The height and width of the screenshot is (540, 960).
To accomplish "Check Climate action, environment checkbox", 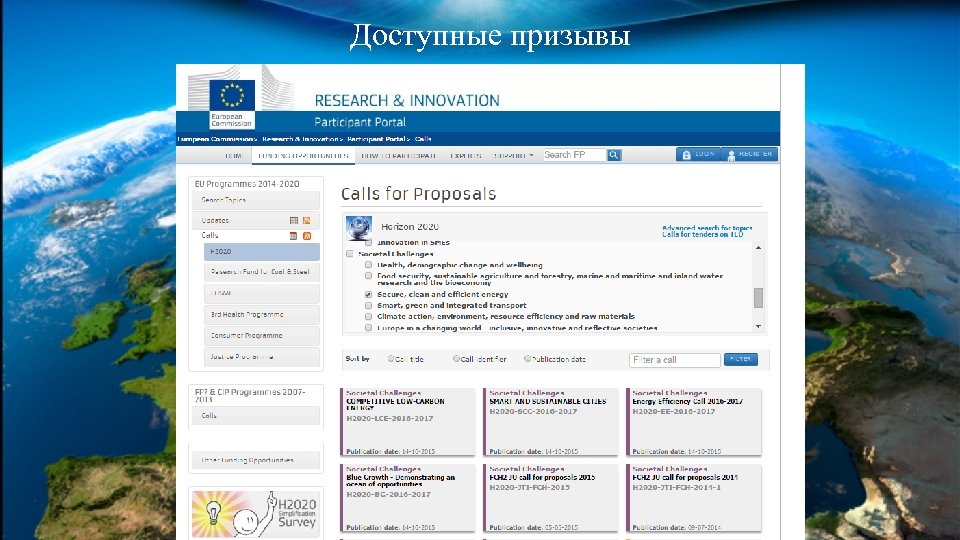I will point(369,317).
